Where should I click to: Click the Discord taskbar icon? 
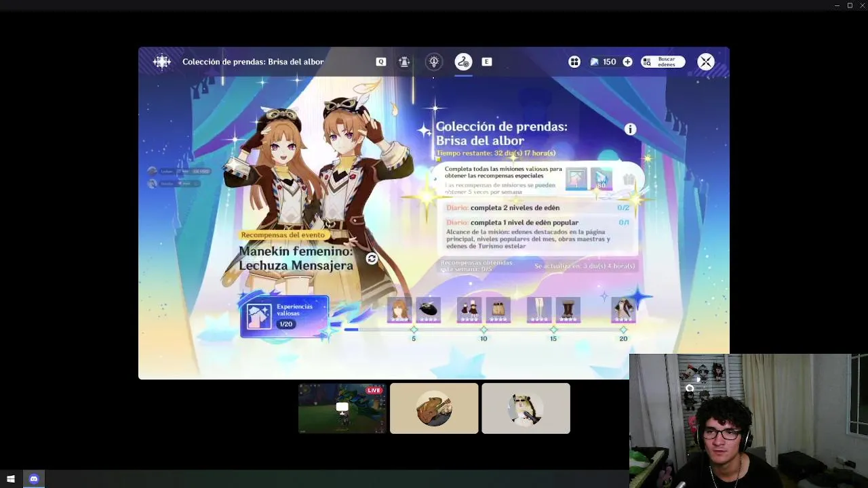tap(34, 479)
